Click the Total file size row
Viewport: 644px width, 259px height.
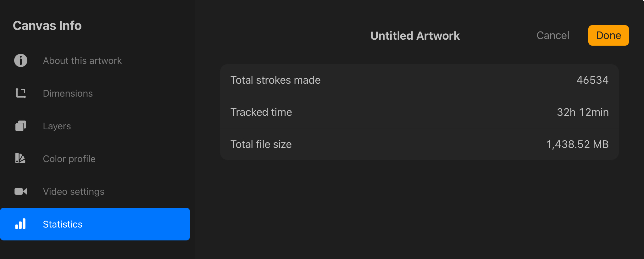419,144
